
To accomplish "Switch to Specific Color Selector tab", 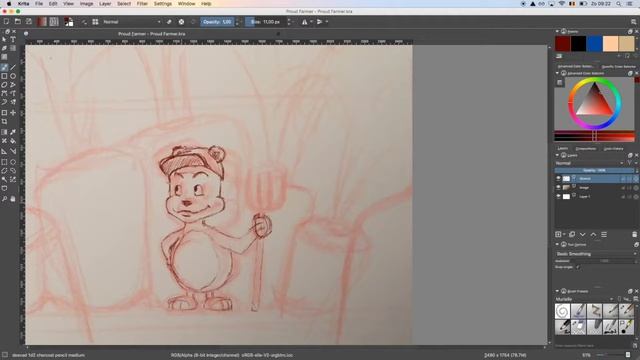I will (618, 67).
